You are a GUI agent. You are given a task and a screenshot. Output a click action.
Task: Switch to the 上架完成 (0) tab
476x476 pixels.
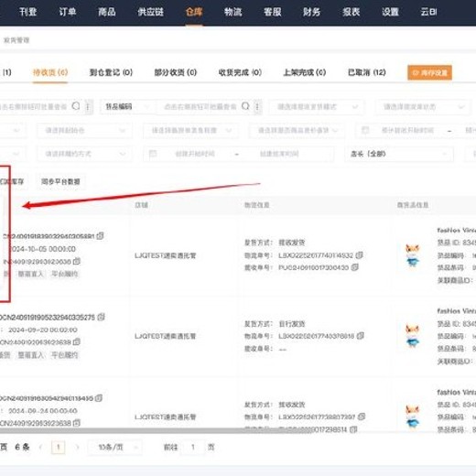(x=305, y=72)
